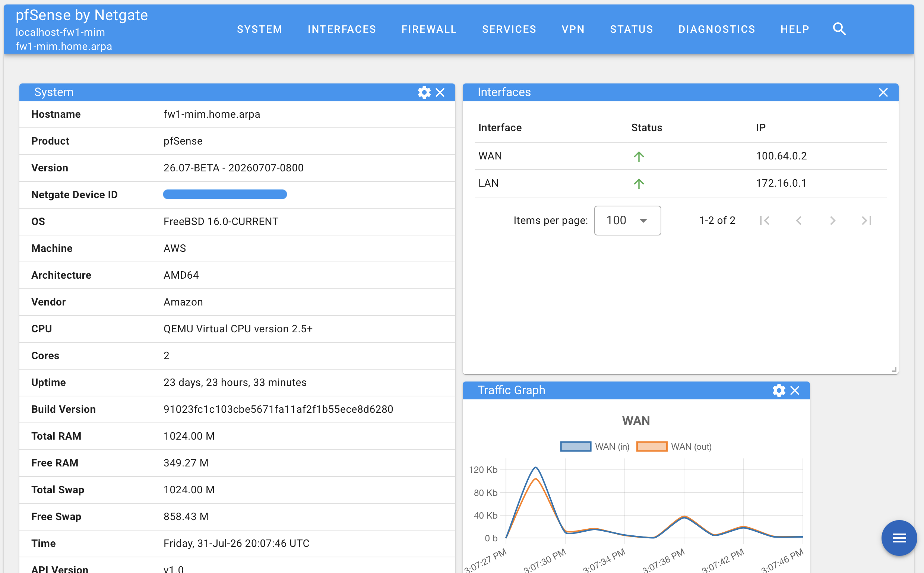The height and width of the screenshot is (573, 924).
Task: Select CPU value QEMU Virtual CPU
Action: (238, 329)
